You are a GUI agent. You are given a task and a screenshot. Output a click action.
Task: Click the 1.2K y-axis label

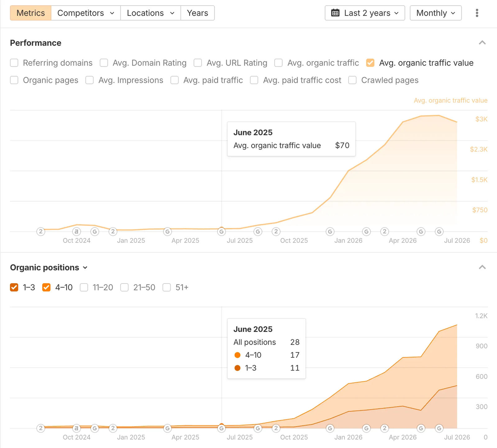tap(481, 316)
